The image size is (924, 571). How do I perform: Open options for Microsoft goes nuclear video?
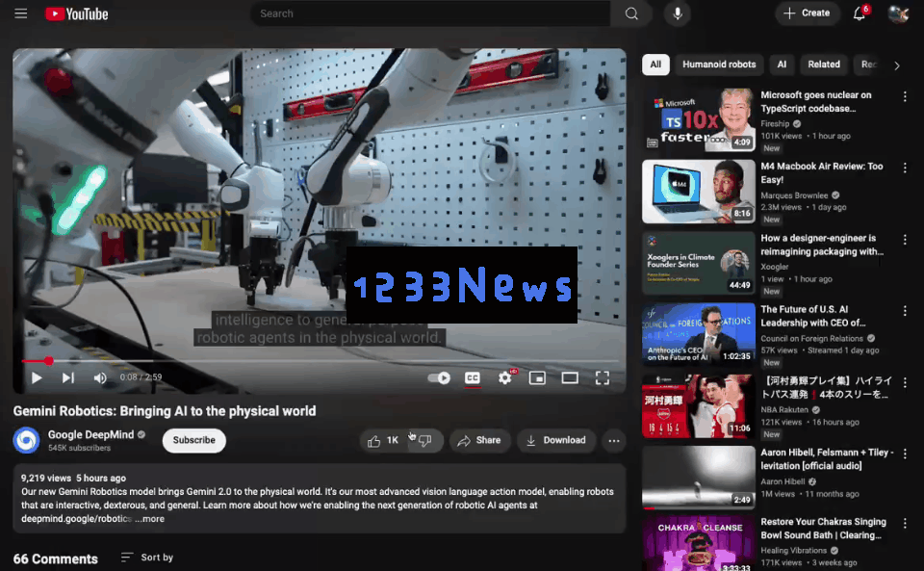pyautogui.click(x=905, y=96)
